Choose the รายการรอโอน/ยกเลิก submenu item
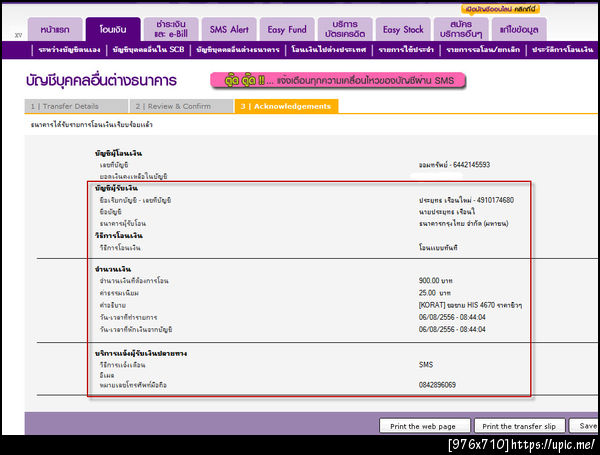Image resolution: width=600 pixels, height=455 pixels. coord(483,50)
